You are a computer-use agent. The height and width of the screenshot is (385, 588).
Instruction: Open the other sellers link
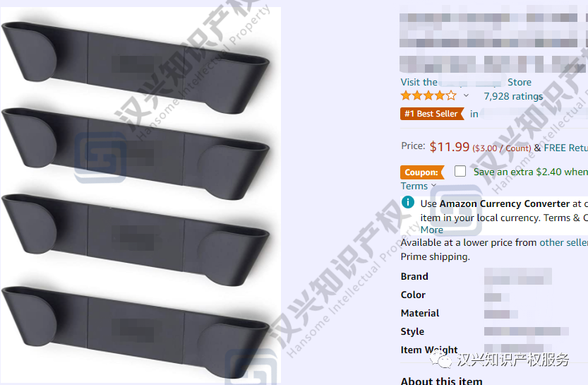pyautogui.click(x=563, y=242)
